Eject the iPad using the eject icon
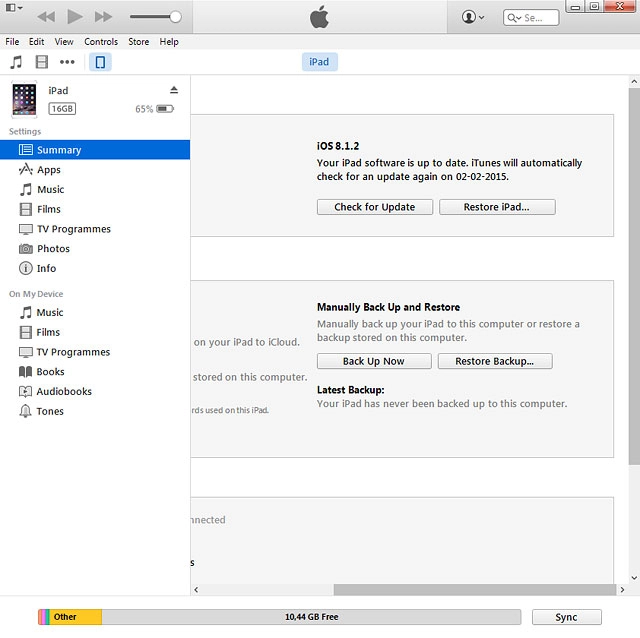Viewport: 640px width, 638px height. pos(174,90)
